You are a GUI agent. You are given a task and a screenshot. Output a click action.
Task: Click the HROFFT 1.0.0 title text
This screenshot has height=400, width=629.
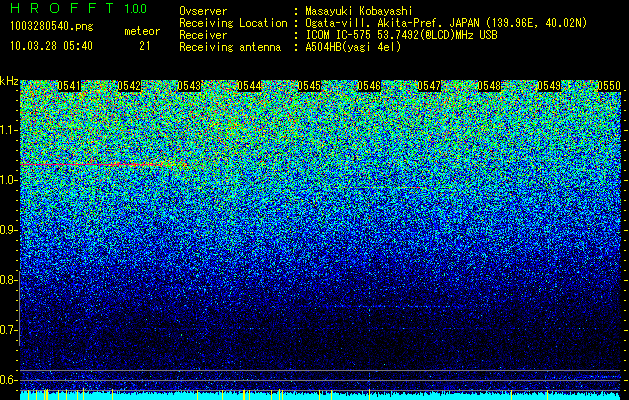[x=78, y=8]
